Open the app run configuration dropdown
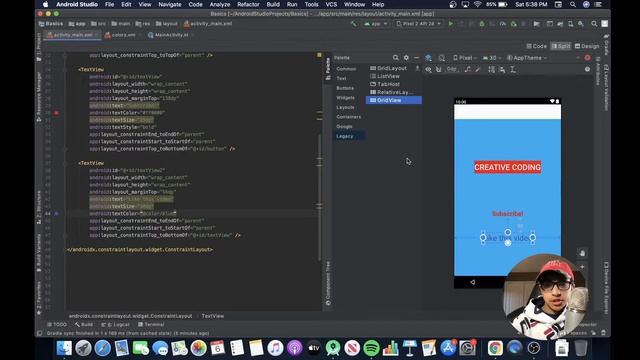This screenshot has width=640, height=360. click(x=376, y=24)
